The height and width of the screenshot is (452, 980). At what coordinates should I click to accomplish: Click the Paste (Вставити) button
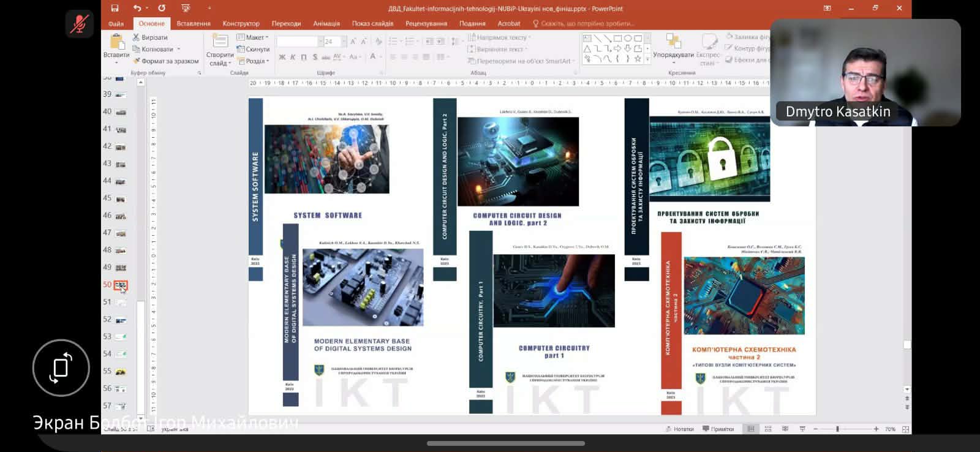point(116,47)
